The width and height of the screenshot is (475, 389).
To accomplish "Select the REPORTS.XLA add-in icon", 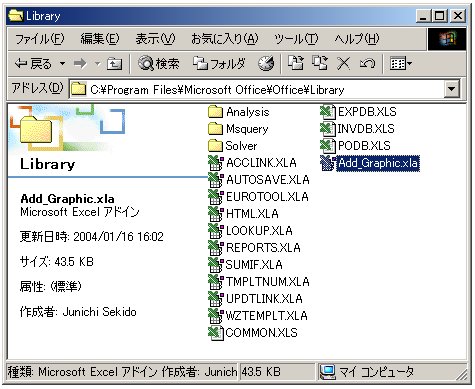I will [215, 248].
